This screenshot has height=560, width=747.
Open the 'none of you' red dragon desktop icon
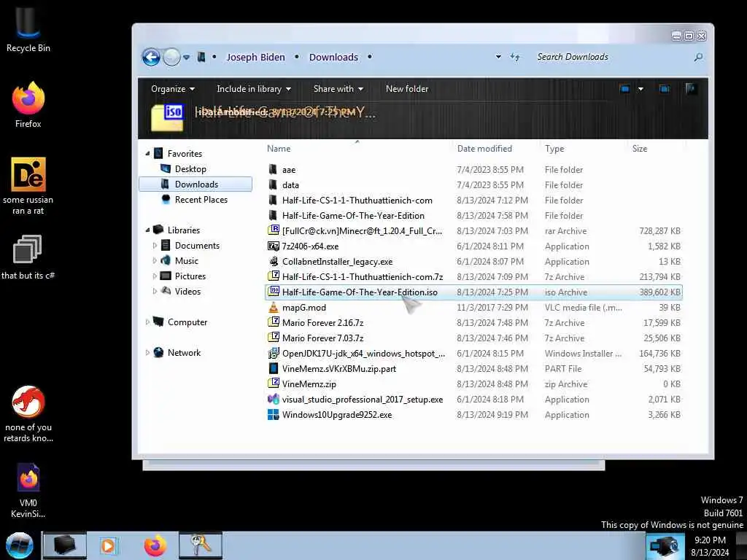pyautogui.click(x=28, y=414)
